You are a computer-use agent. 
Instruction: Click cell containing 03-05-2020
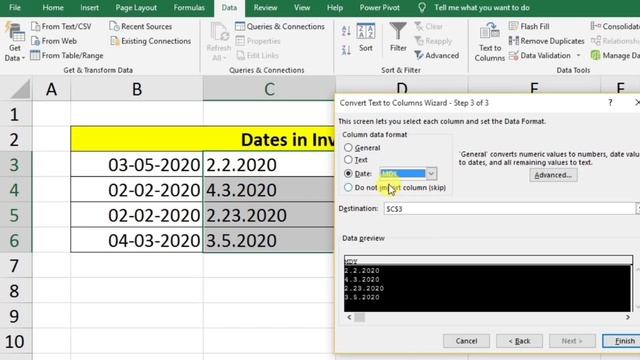click(137, 164)
